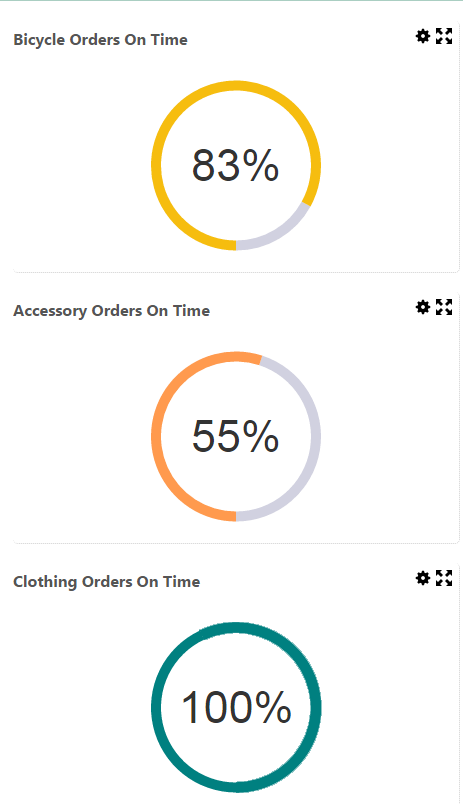Open settings gear for Clothing Orders On Time
463x804 pixels.
point(422,578)
